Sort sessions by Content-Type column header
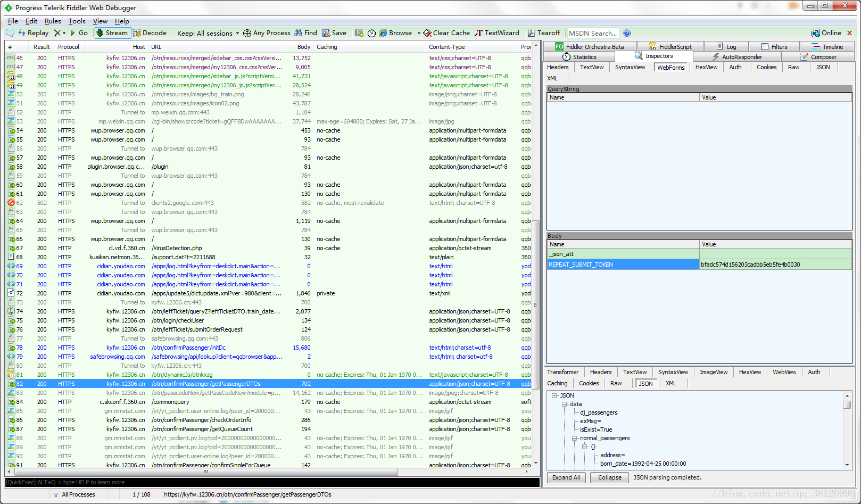The width and height of the screenshot is (861, 504). point(446,47)
